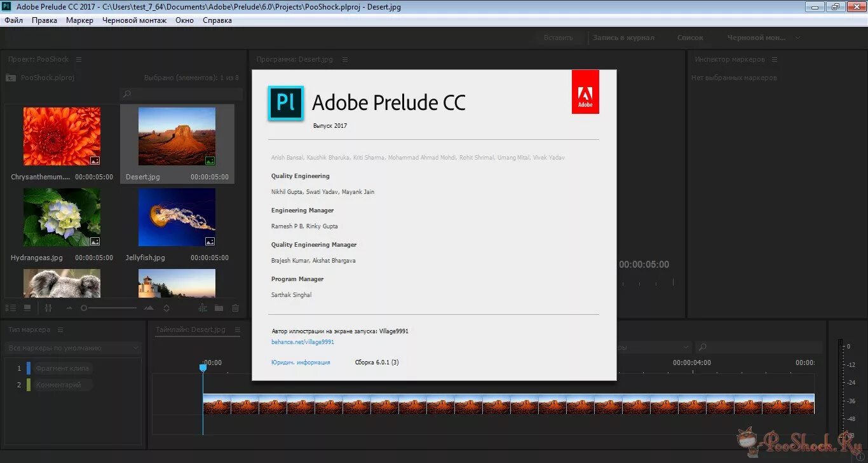The width and height of the screenshot is (868, 463).
Task: Add Фрагмент клипа marker
Action: click(x=63, y=368)
